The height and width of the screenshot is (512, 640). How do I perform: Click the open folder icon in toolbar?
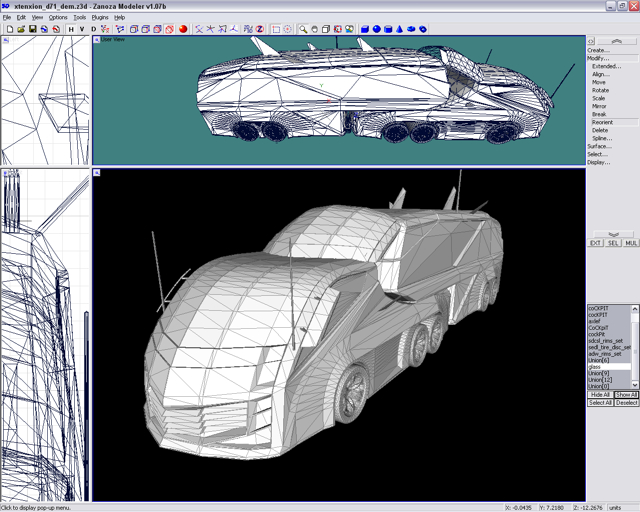tap(21, 29)
